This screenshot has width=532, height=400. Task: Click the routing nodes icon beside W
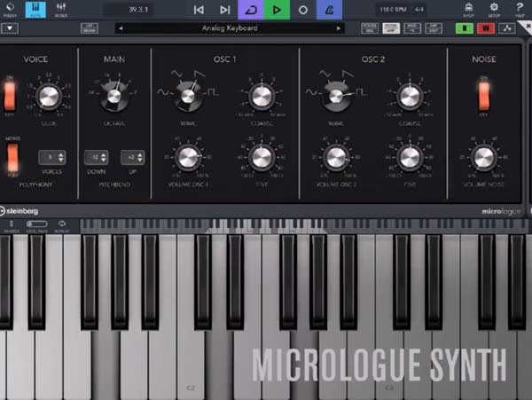point(507,28)
